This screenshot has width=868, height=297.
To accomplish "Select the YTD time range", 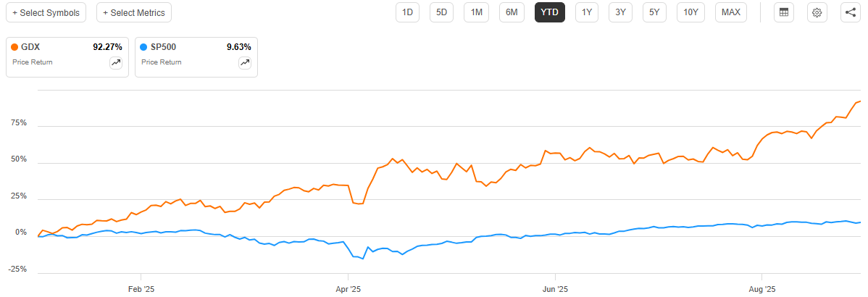I will click(549, 12).
